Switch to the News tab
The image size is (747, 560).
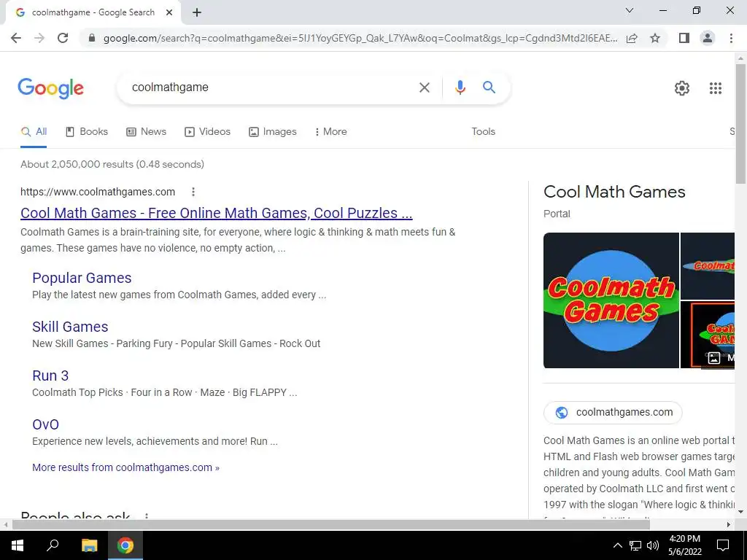click(146, 132)
